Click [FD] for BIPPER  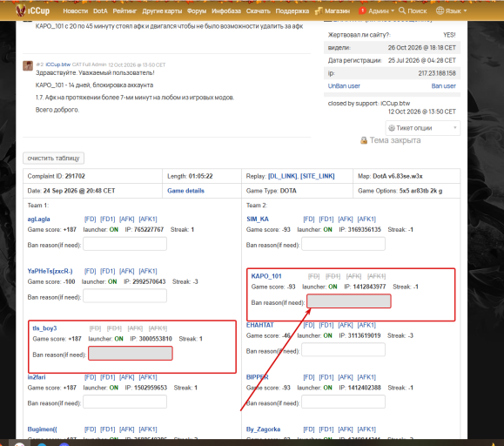[308, 377]
